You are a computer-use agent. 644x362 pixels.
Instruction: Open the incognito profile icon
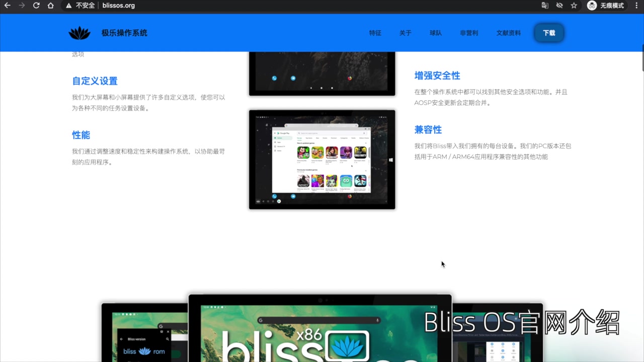[592, 6]
